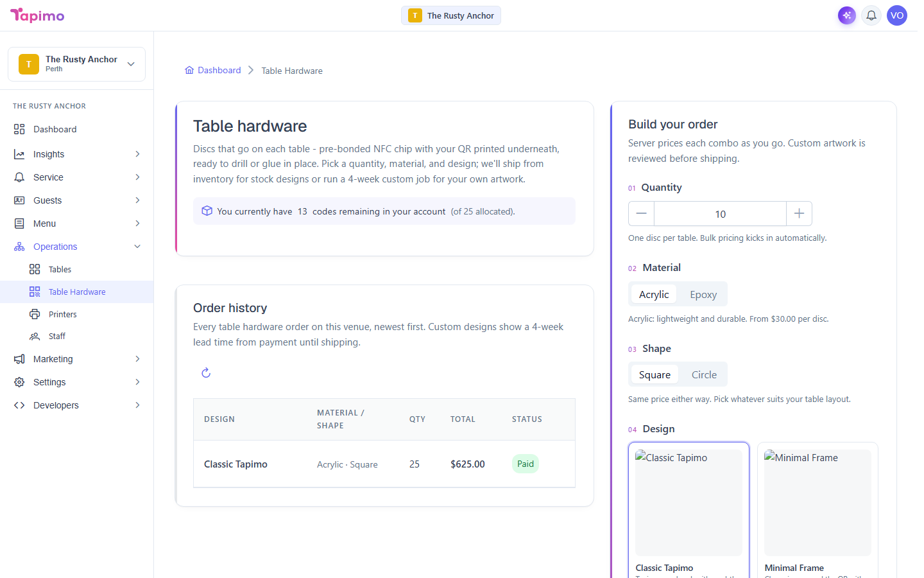Click the Dashboard grid icon in sidebar
Screen dimensions: 924x578
click(x=19, y=129)
